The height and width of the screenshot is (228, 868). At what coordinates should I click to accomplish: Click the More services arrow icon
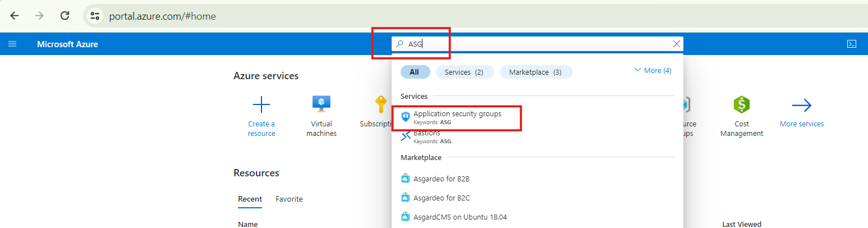[x=802, y=104]
